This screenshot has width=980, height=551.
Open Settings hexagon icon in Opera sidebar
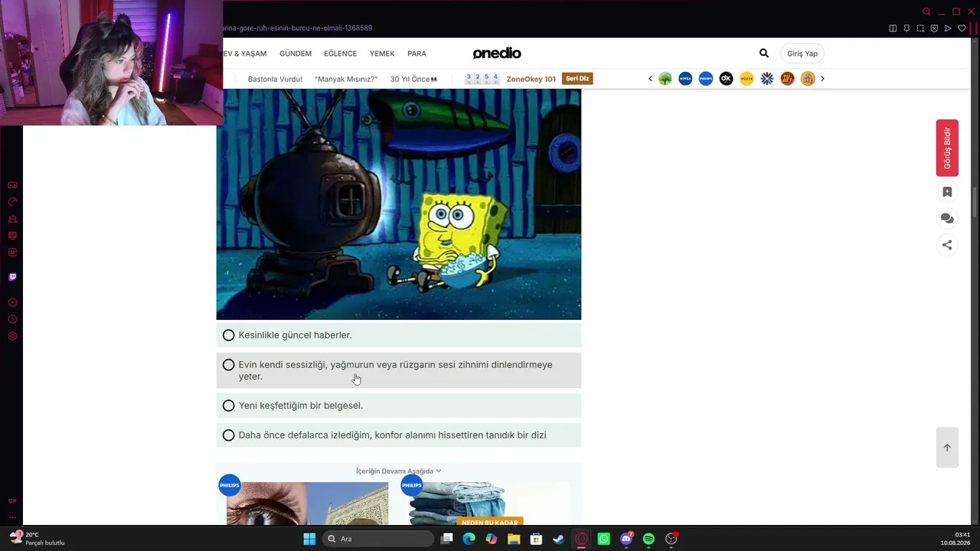[x=12, y=337]
